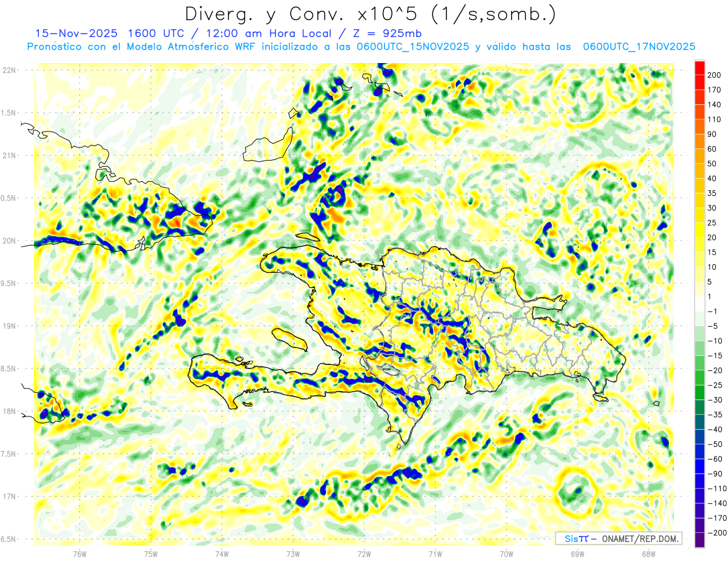Select the '0.5N' axis label
The image size is (728, 562).
click(x=9, y=198)
